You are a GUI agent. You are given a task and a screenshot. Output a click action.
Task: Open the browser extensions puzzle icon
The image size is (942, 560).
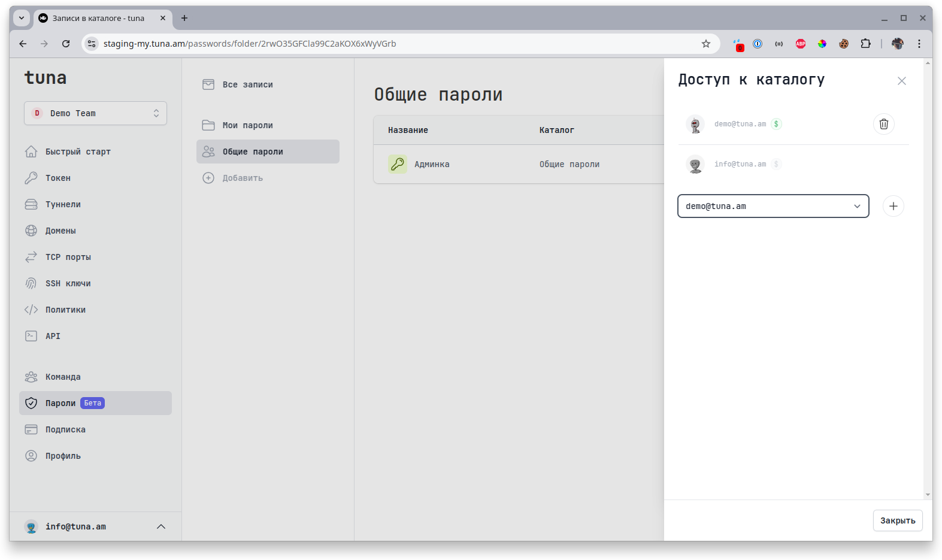pos(865,44)
